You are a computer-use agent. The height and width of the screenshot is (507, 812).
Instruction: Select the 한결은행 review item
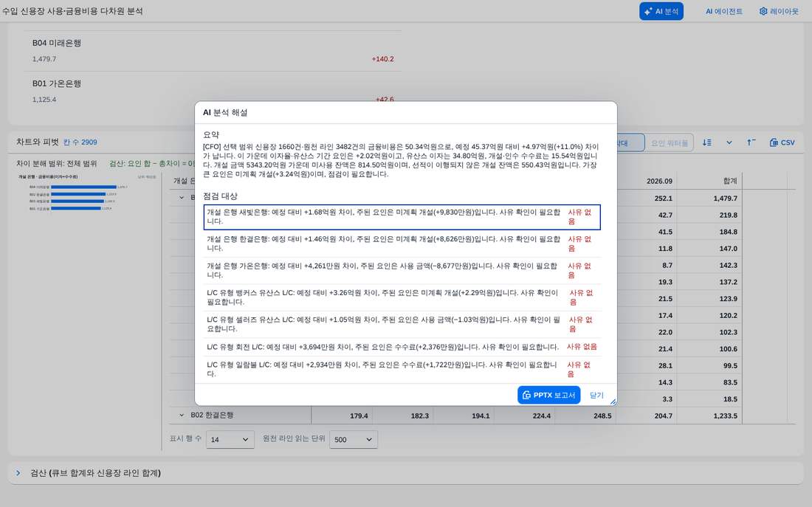click(402, 244)
